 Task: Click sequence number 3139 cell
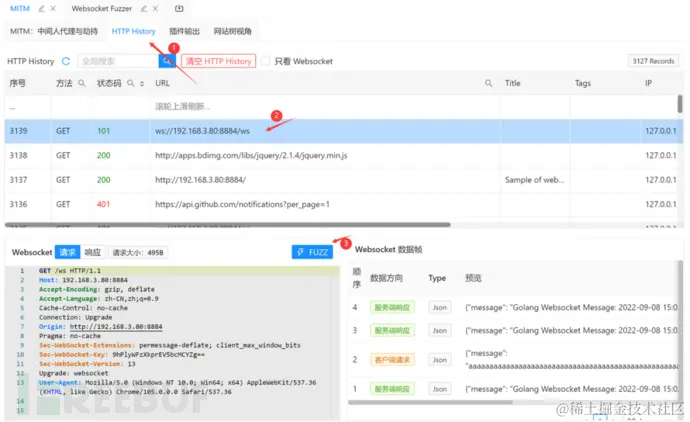[x=18, y=131]
